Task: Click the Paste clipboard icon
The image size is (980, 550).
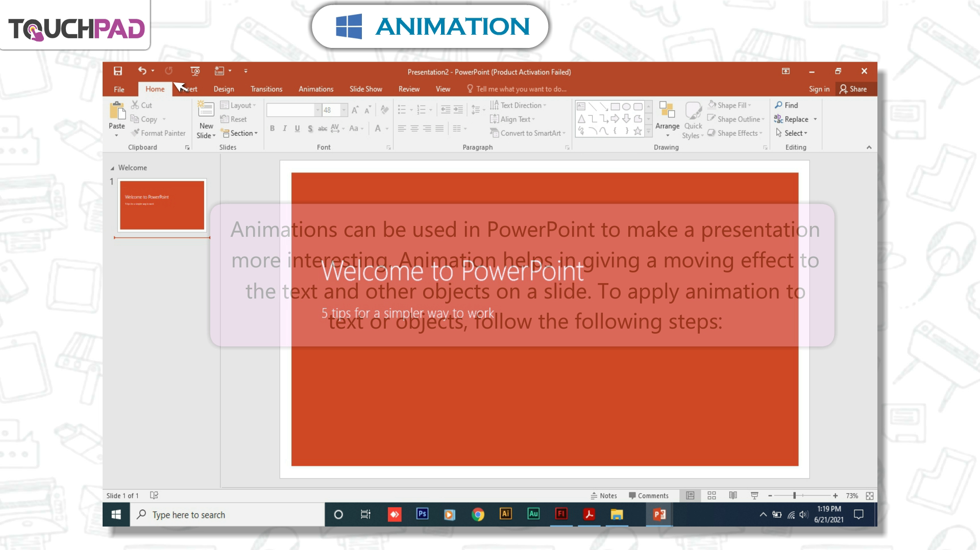Action: [x=117, y=110]
